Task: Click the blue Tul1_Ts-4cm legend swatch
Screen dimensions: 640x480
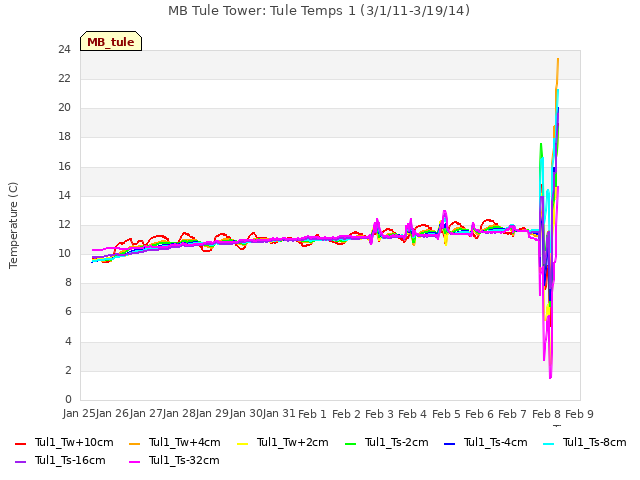Action: tap(449, 443)
